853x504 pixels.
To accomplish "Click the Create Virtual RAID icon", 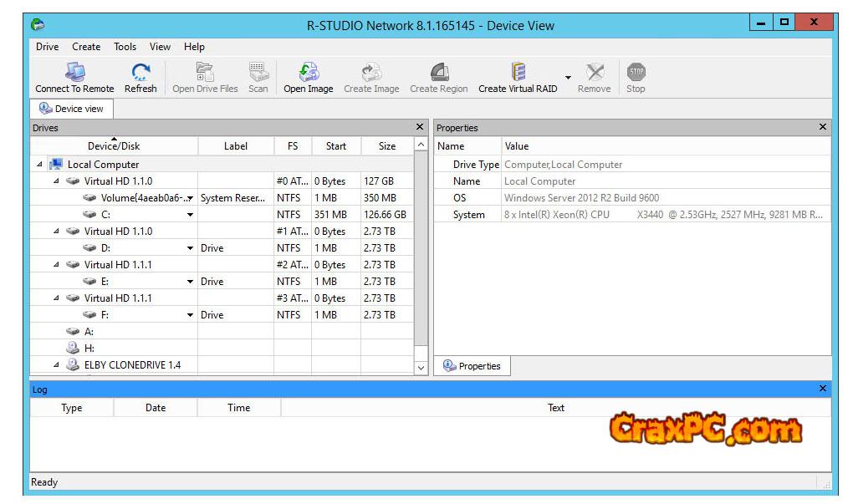I will coord(518,73).
